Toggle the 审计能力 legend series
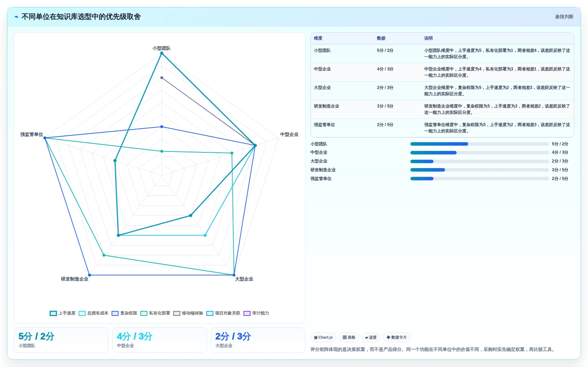The image size is (588, 367). point(256,313)
